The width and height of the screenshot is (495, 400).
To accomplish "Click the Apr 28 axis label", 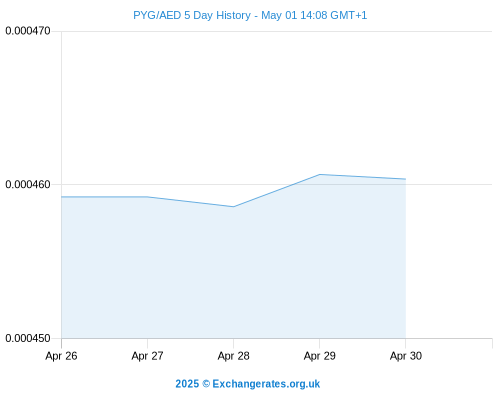I will click(233, 356).
